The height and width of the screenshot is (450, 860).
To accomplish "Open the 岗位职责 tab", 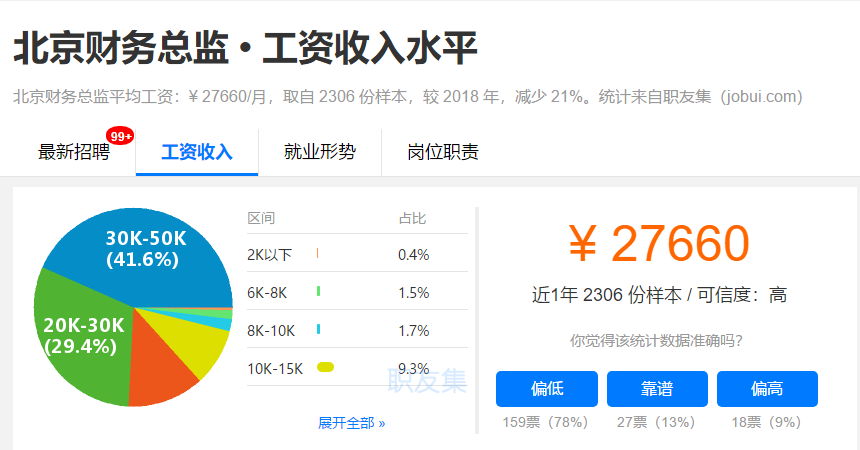I will tap(442, 152).
